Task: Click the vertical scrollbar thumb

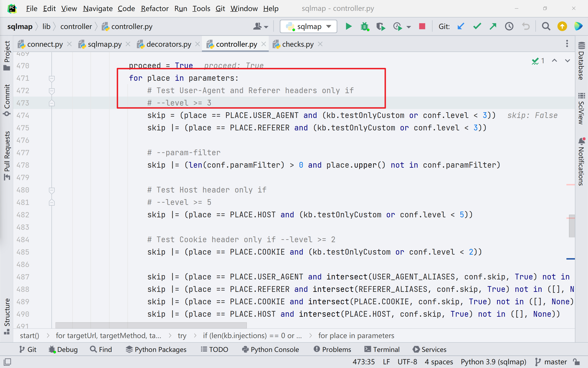Action: point(572,226)
